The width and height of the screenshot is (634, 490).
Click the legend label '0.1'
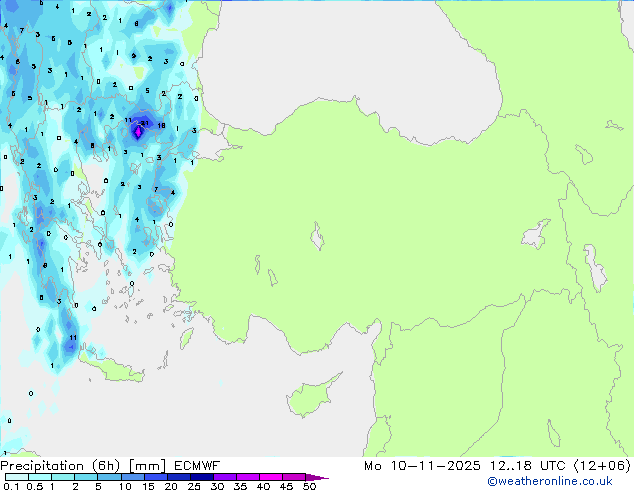coord(11,486)
